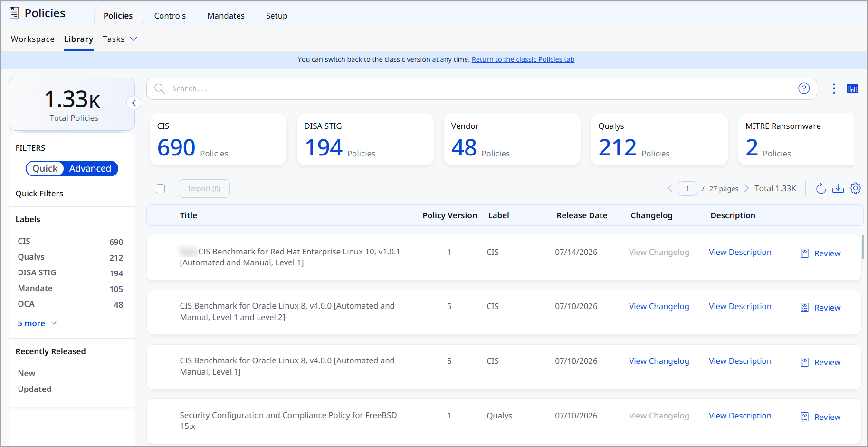Open table settings gear icon
Screen dimensions: 868x447
tap(856, 188)
